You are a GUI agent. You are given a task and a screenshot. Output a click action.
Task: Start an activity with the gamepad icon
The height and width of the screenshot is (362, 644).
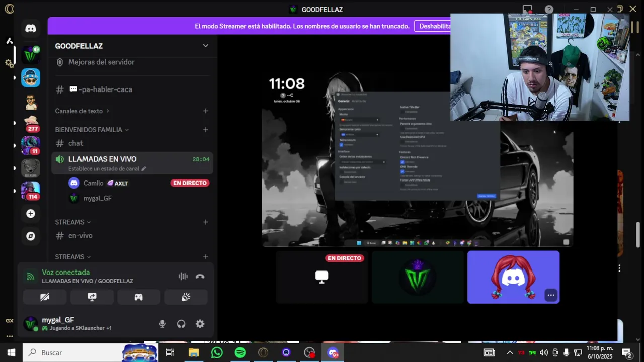point(138,297)
